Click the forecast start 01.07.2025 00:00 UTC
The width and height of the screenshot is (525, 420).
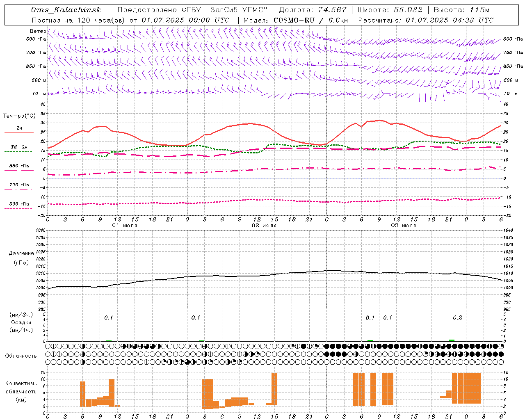(x=186, y=20)
